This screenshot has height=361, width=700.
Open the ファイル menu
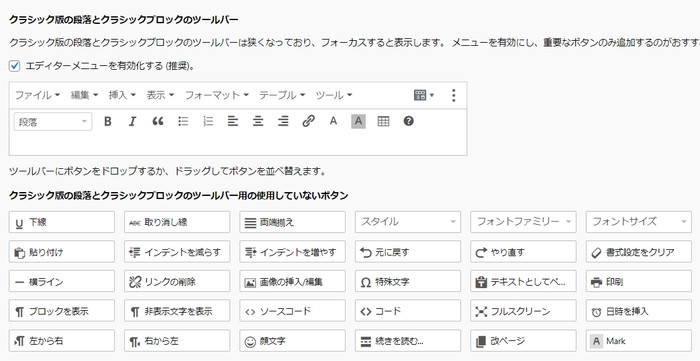37,95
